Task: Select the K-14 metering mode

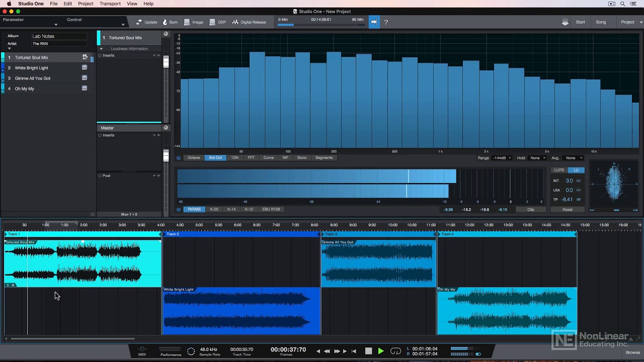Action: click(x=231, y=209)
